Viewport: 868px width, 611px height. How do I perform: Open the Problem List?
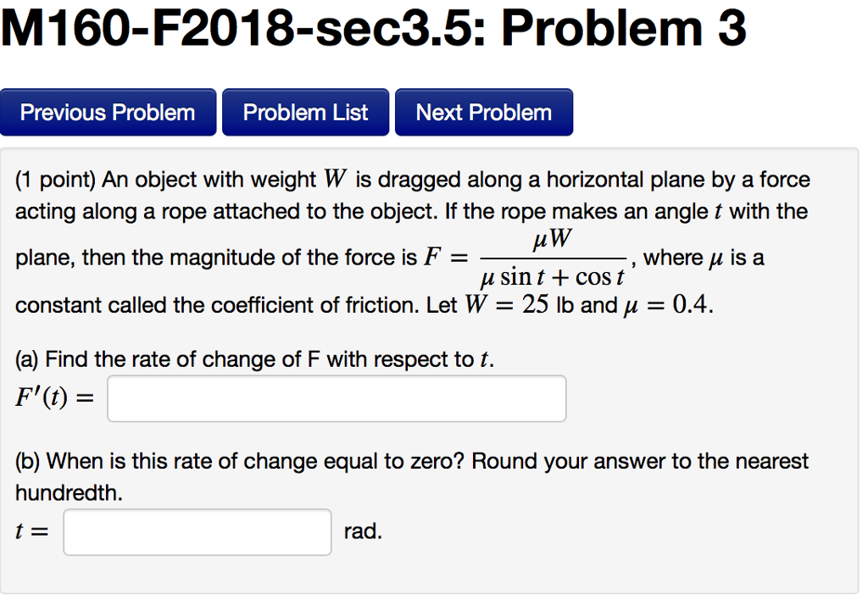pos(305,111)
